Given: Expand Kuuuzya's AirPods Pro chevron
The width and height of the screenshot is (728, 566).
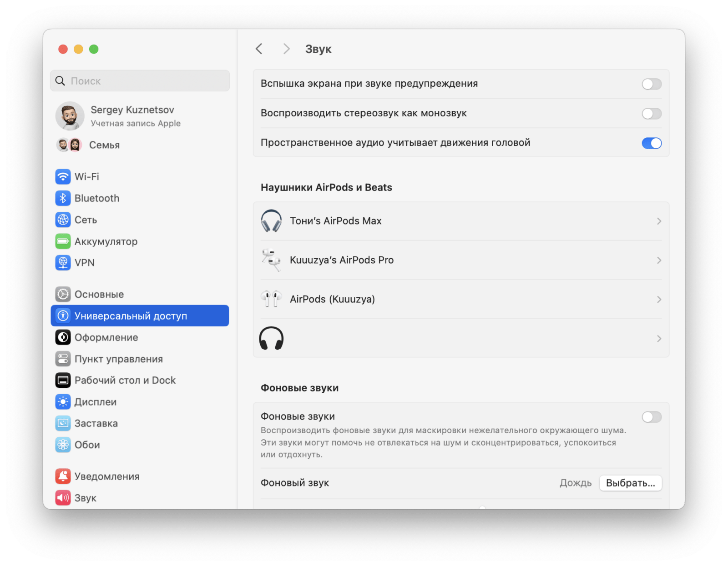Looking at the screenshot, I should point(659,260).
